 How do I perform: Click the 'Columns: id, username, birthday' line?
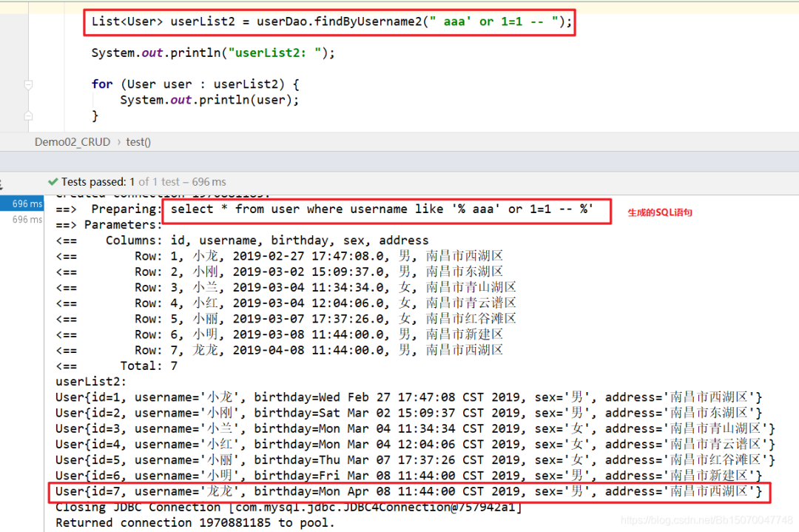242,240
